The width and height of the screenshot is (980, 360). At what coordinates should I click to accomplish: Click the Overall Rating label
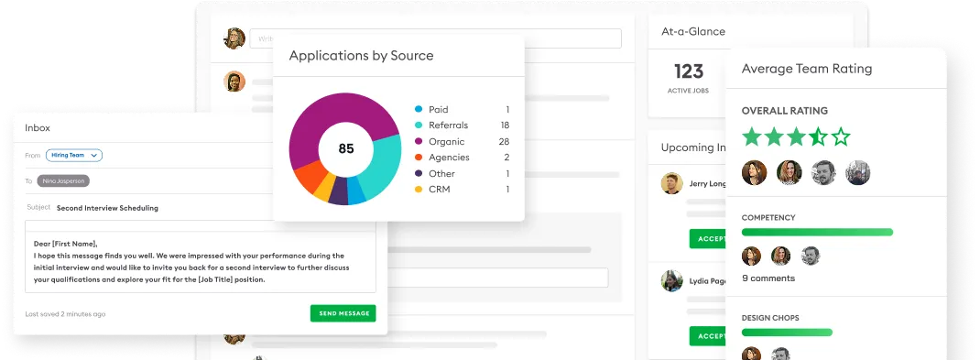point(784,111)
